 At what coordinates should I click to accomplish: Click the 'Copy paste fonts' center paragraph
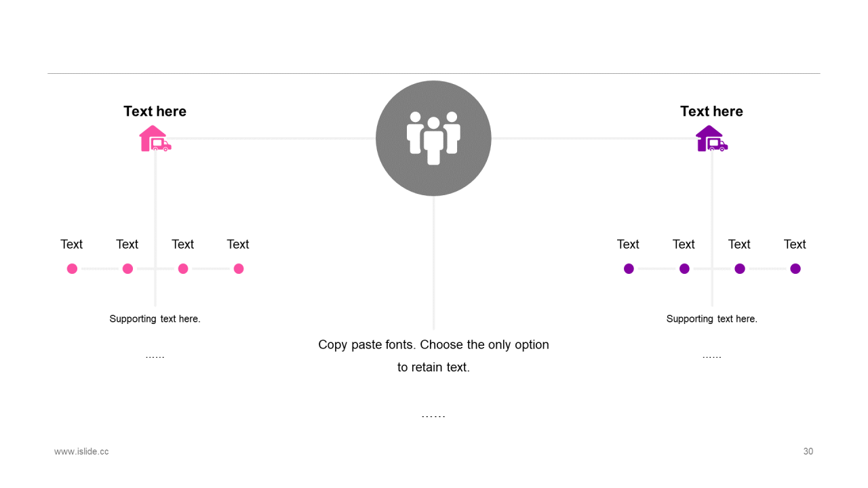point(433,356)
